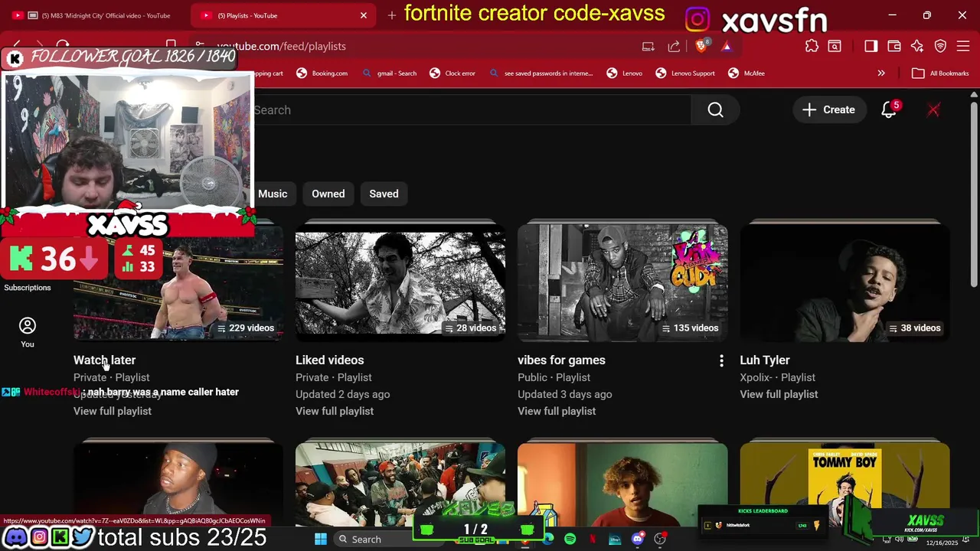Open the Clock error bookmark
This screenshot has height=551, width=980.
tap(452, 73)
